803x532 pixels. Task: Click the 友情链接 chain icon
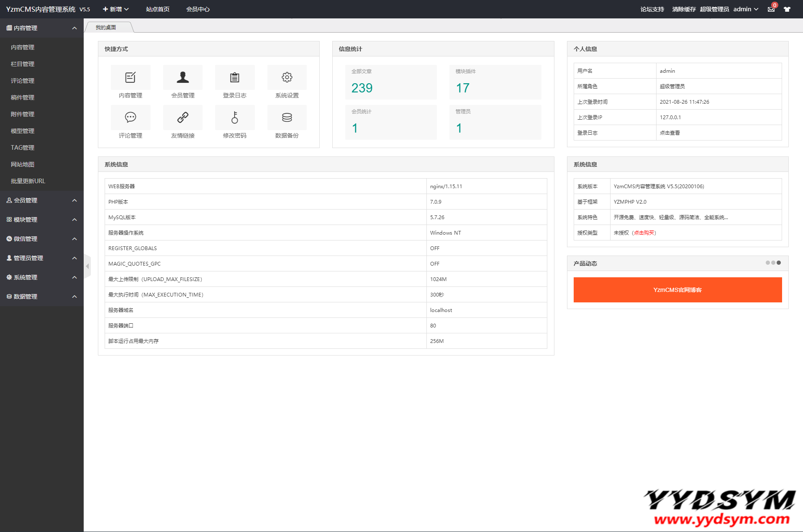point(182,118)
